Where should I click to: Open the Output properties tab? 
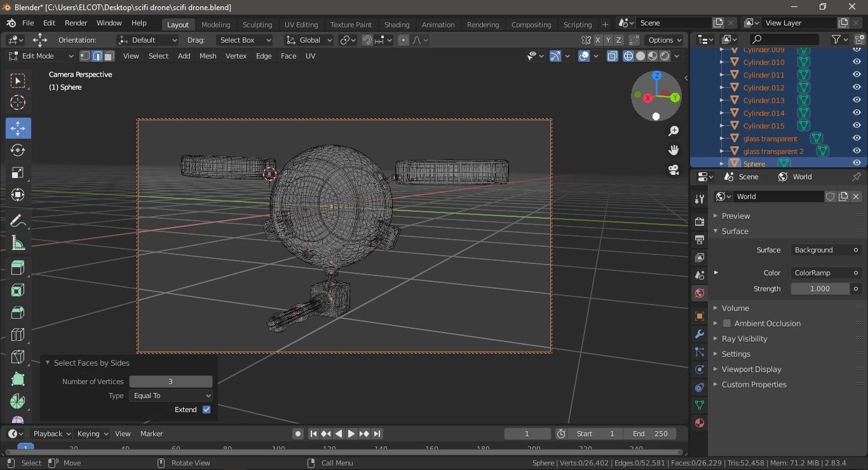pos(700,240)
